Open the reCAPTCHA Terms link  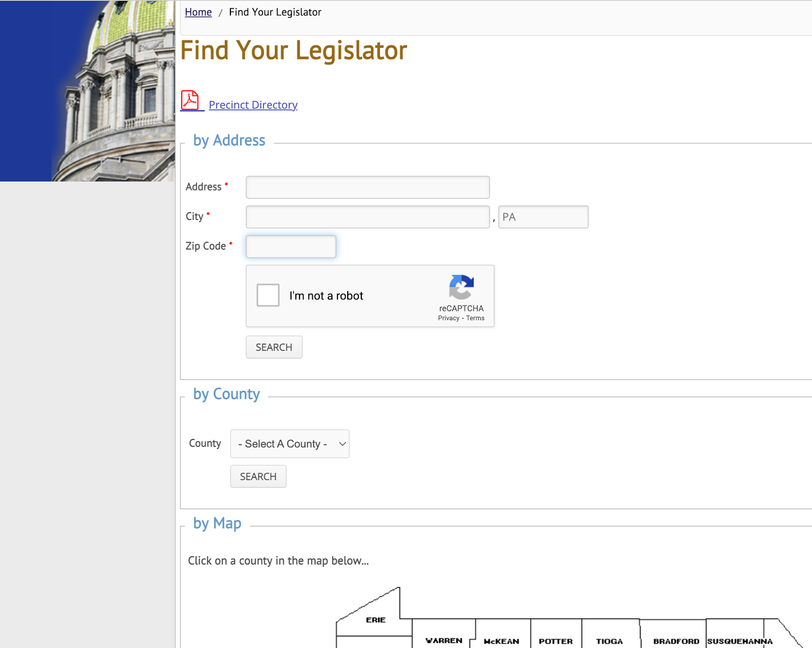coord(476,318)
